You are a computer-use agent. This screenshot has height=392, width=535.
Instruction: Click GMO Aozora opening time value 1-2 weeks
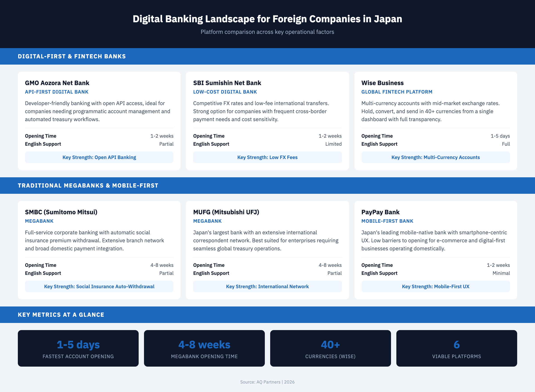coord(162,136)
